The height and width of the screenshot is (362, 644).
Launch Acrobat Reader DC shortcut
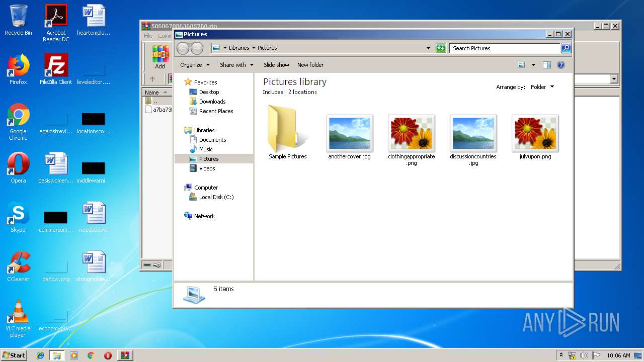pos(56,23)
